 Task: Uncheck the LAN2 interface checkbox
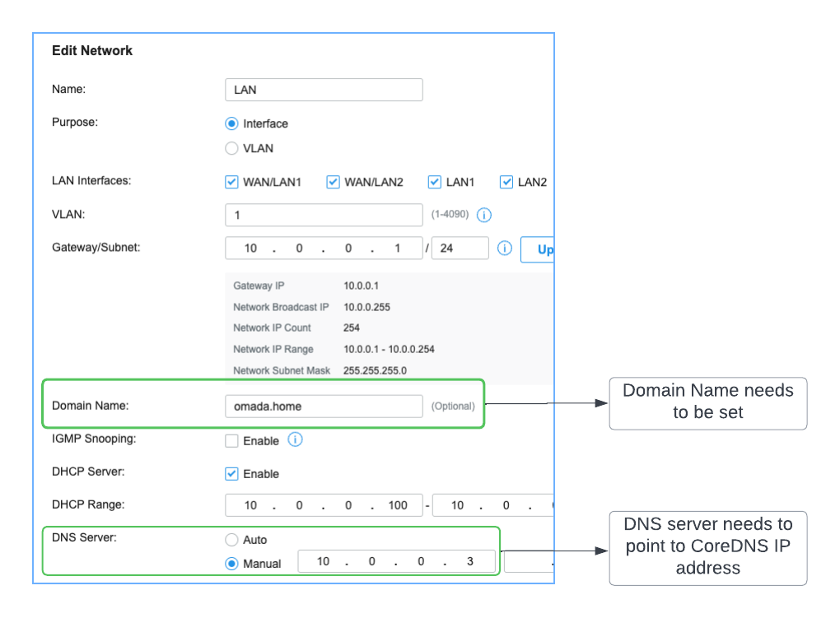pyautogui.click(x=506, y=182)
